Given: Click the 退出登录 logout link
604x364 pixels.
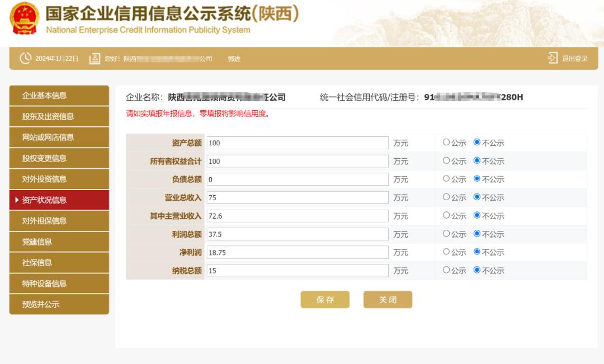Looking at the screenshot, I should click(574, 59).
